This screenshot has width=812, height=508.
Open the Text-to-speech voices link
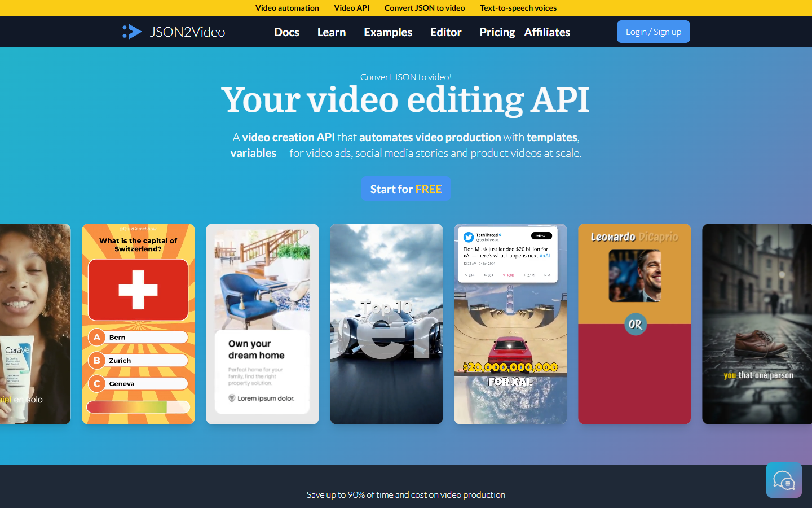coord(518,8)
